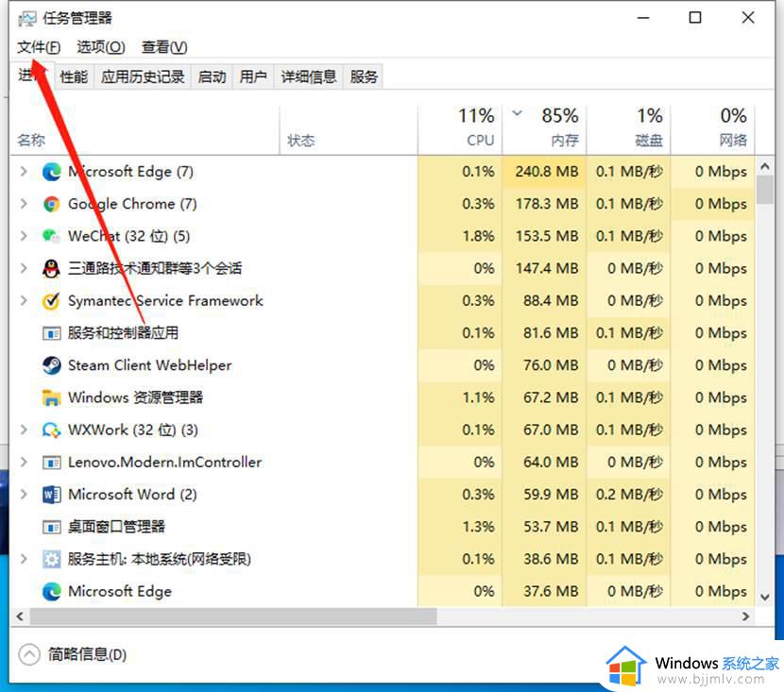Open the 文件(F) menu
Screen dimensions: 784x692
[x=39, y=47]
